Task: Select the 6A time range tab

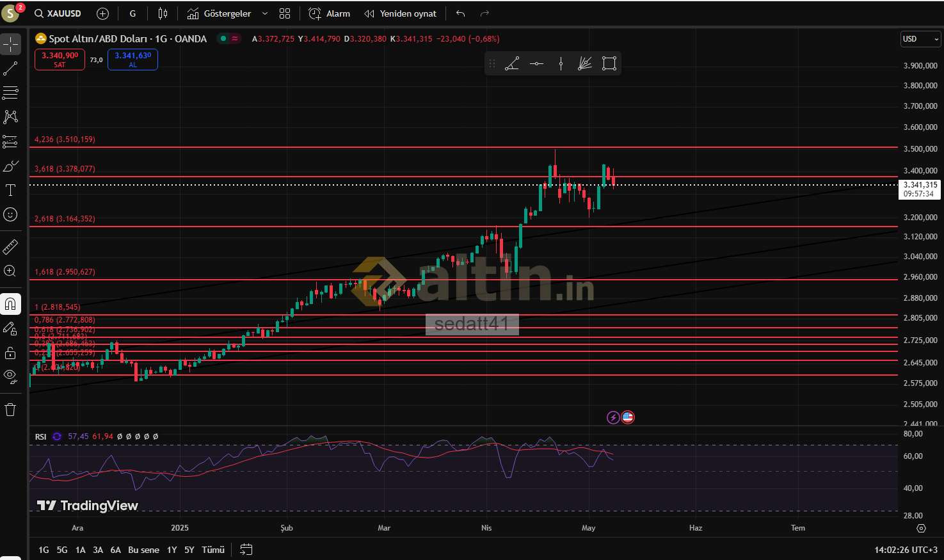Action: coord(115,550)
